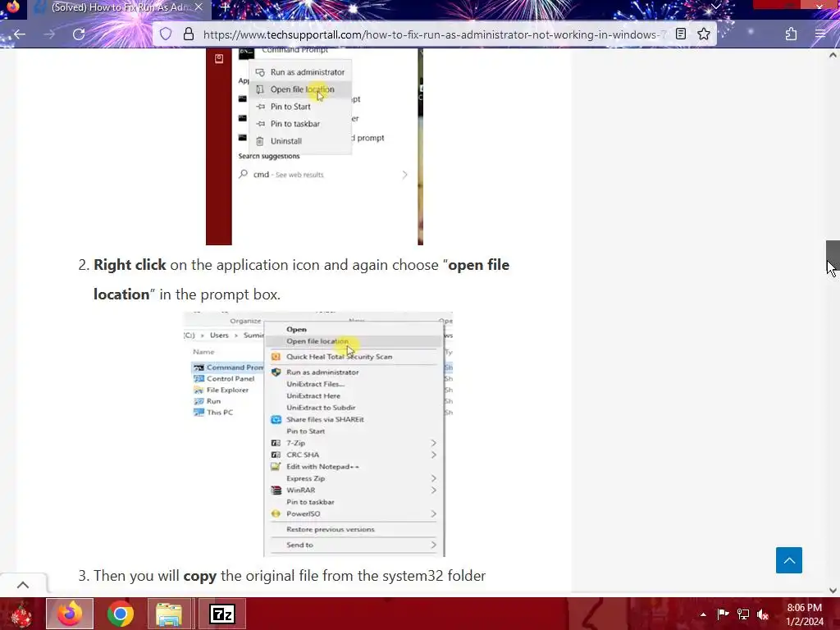Image resolution: width=840 pixels, height=630 pixels.
Task: Open the Open file location explorer screenshot
Action: coord(317,435)
